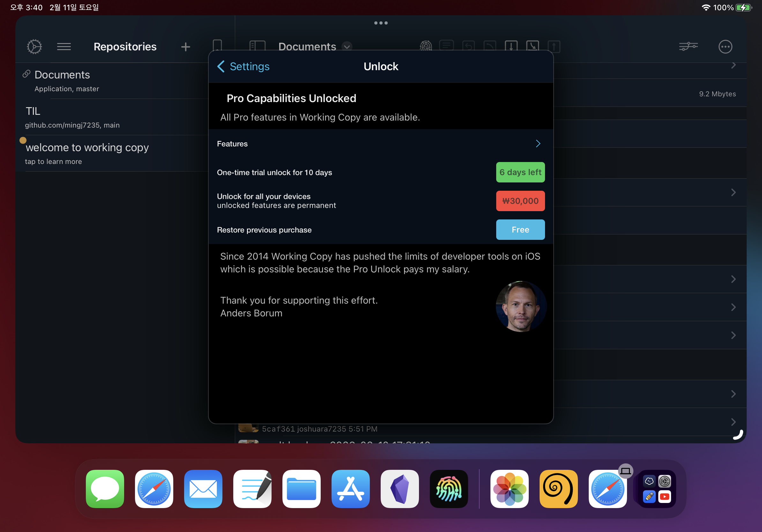Viewport: 762px width, 532px height.
Task: Tap the fingerprint status icon in toolbar
Action: pos(425,46)
